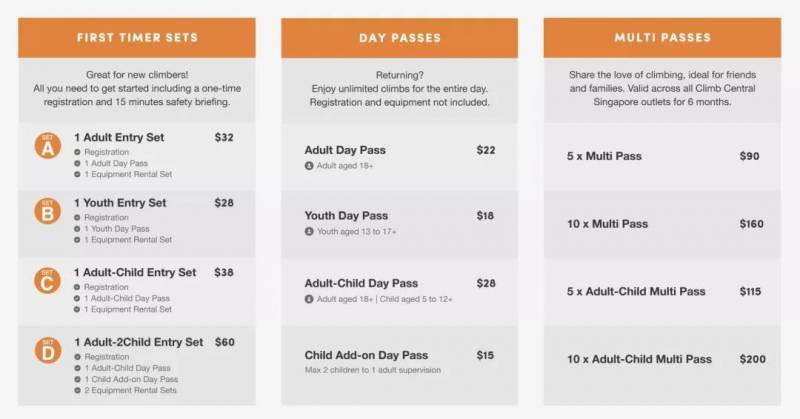Switch to the Day Passes header
Image resolution: width=800 pixels, height=419 pixels.
tap(399, 38)
